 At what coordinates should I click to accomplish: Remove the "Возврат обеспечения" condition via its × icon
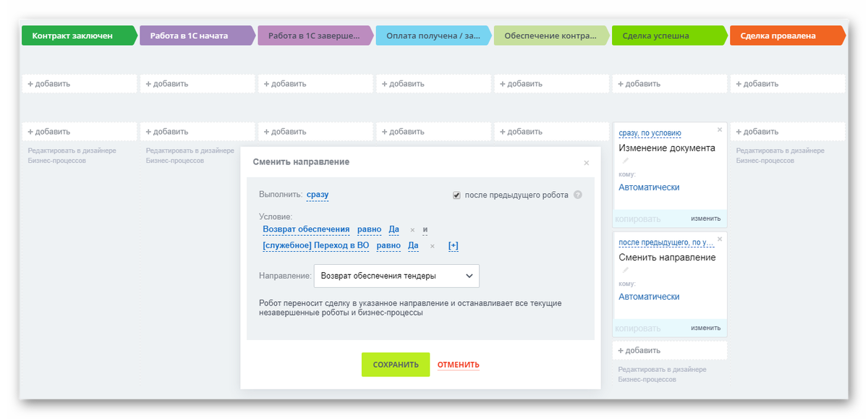tap(412, 229)
